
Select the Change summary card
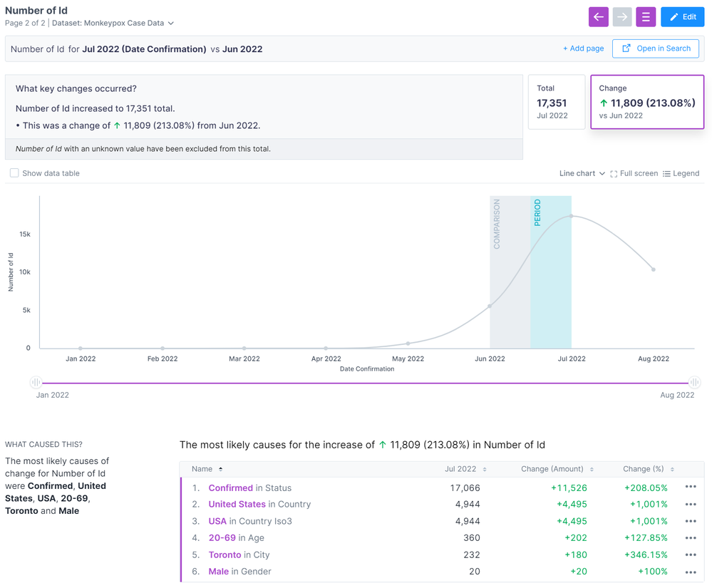tap(647, 102)
